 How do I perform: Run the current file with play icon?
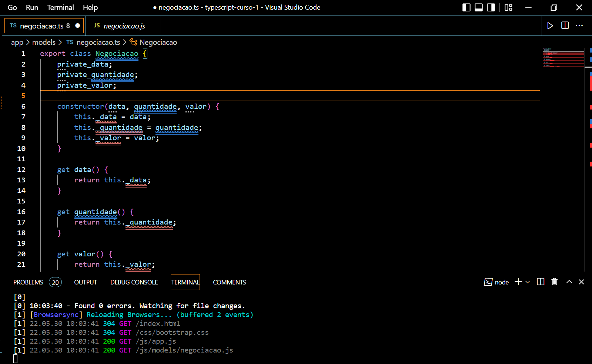(550, 26)
